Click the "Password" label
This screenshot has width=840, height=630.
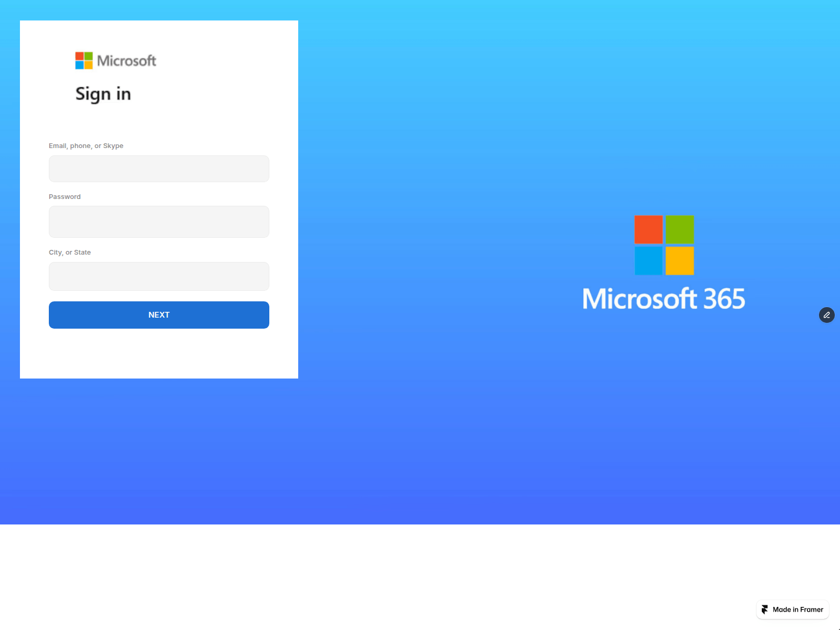point(65,197)
